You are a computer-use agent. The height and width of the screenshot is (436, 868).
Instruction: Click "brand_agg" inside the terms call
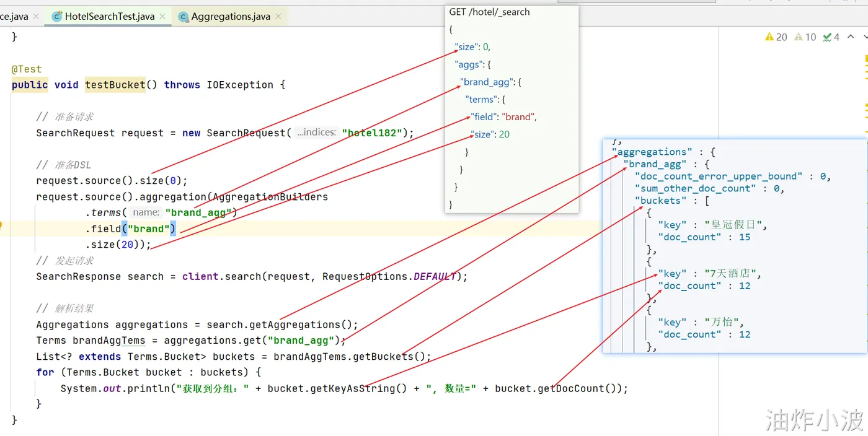[x=198, y=212]
